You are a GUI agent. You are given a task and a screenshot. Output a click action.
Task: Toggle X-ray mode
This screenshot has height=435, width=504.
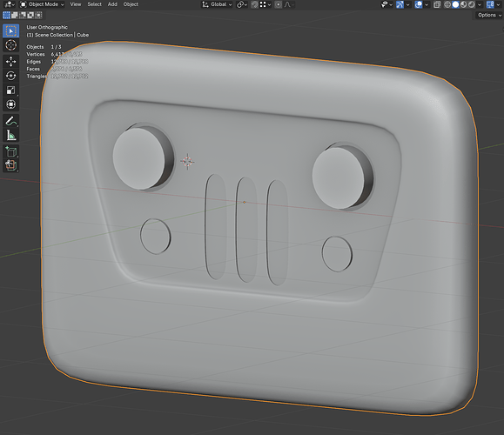(437, 4)
